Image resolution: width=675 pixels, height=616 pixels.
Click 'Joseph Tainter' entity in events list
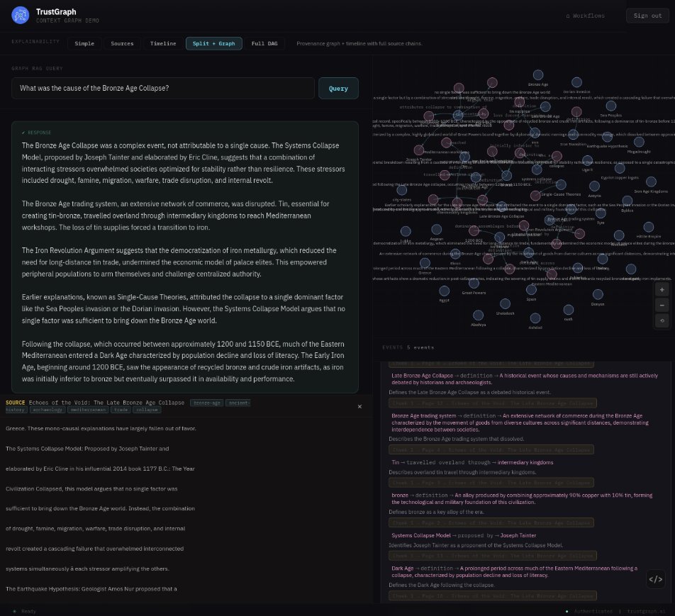[518, 535]
